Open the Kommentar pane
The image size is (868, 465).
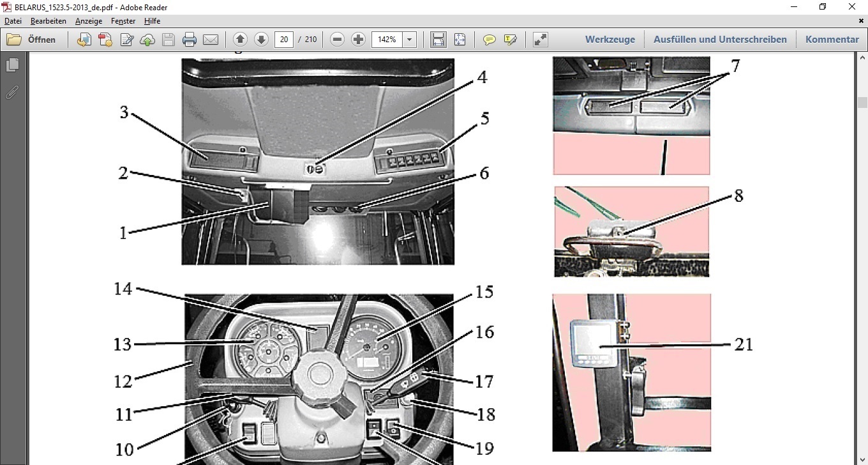[x=832, y=40]
